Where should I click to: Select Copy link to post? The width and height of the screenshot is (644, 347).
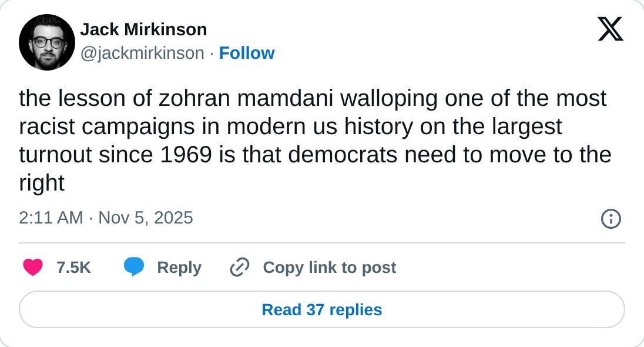329,268
